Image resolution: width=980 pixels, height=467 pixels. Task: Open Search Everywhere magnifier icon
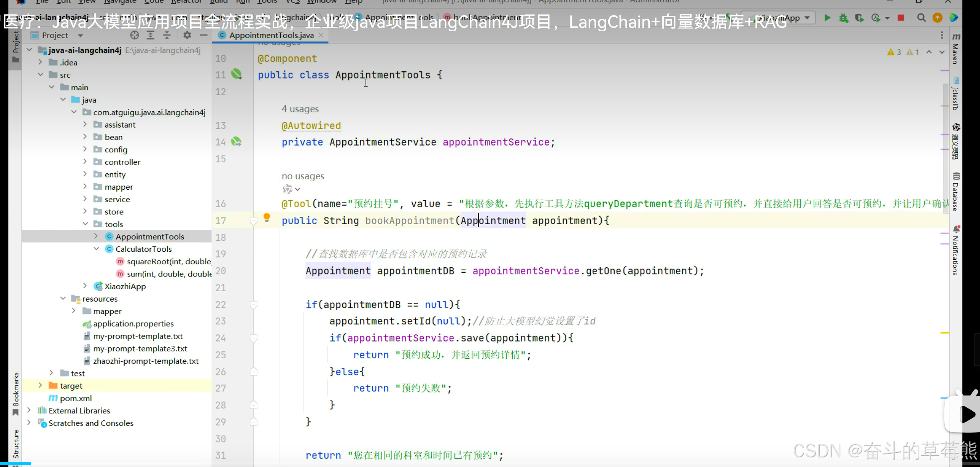[x=921, y=18]
